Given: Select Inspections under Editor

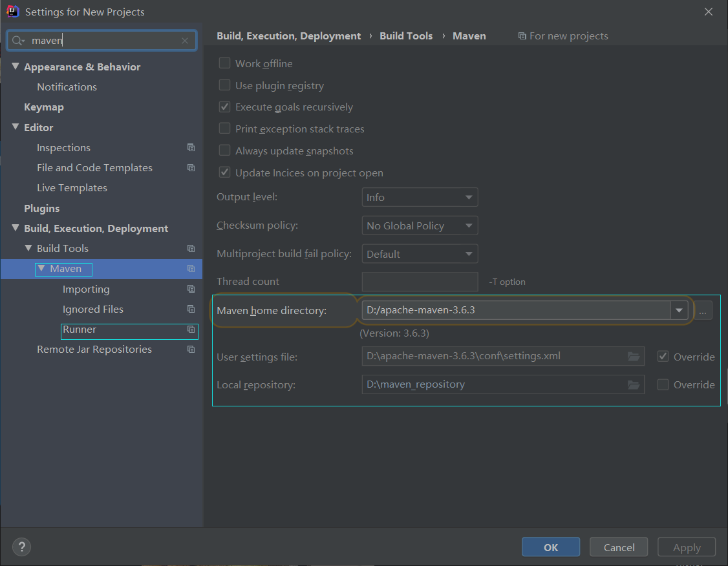Looking at the screenshot, I should click(x=63, y=147).
